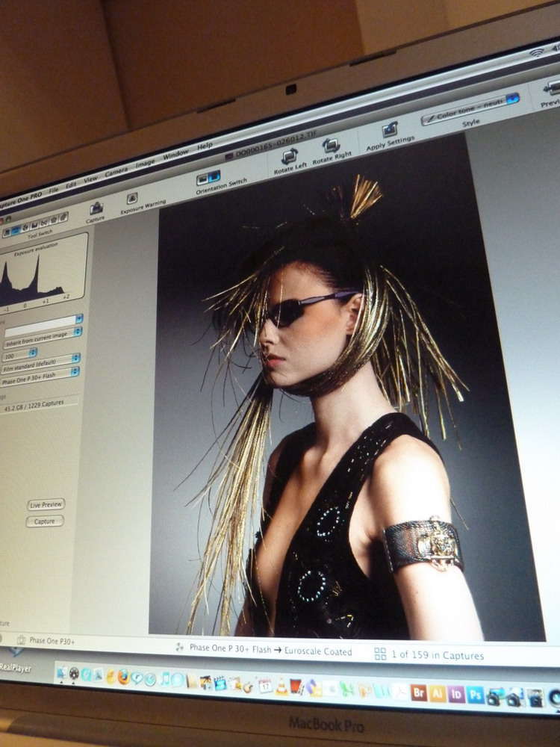Screen dimensions: 560x747
Task: Open the Camera menu
Action: [x=116, y=172]
